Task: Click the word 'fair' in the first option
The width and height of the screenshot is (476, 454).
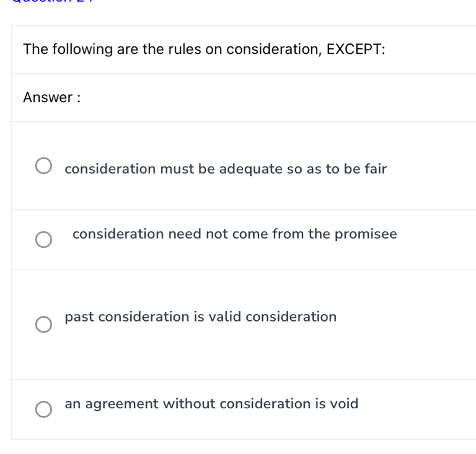Action: tap(376, 169)
